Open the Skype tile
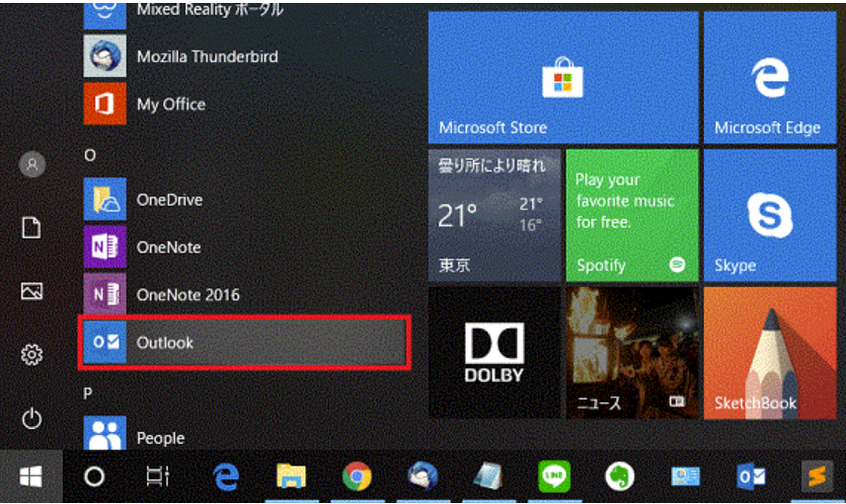The width and height of the screenshot is (846, 504). pos(770,216)
